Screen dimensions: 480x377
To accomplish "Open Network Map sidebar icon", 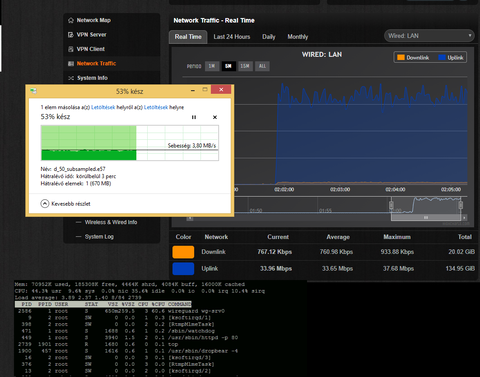I will point(71,20).
